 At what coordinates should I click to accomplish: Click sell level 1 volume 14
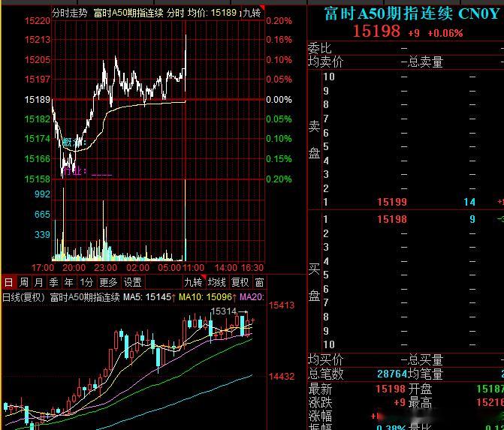pyautogui.click(x=469, y=202)
